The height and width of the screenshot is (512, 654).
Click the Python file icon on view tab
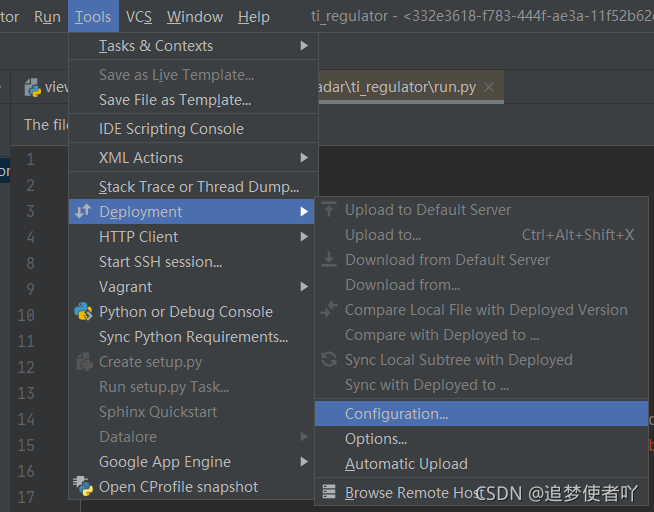(33, 88)
